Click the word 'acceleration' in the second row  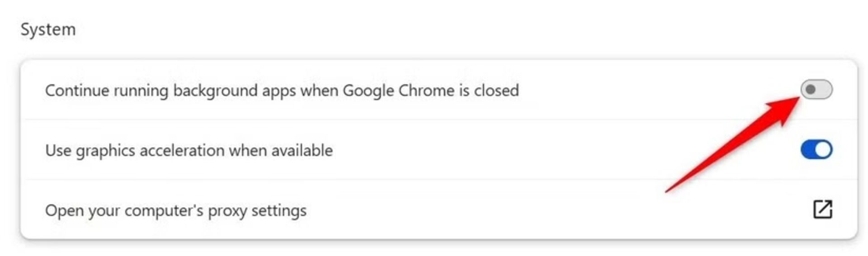(x=182, y=150)
